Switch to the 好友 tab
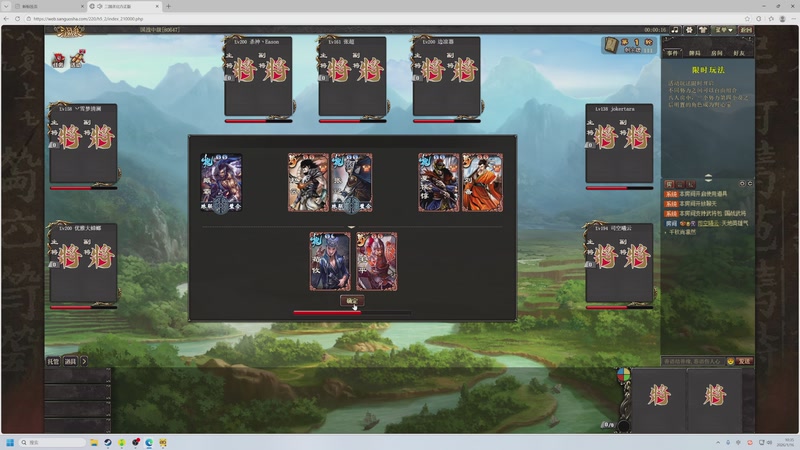The image size is (800, 450). pos(739,53)
